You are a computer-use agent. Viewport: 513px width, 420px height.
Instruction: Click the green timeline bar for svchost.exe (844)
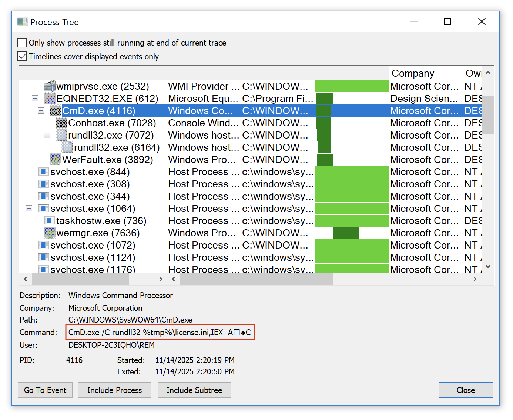352,171
